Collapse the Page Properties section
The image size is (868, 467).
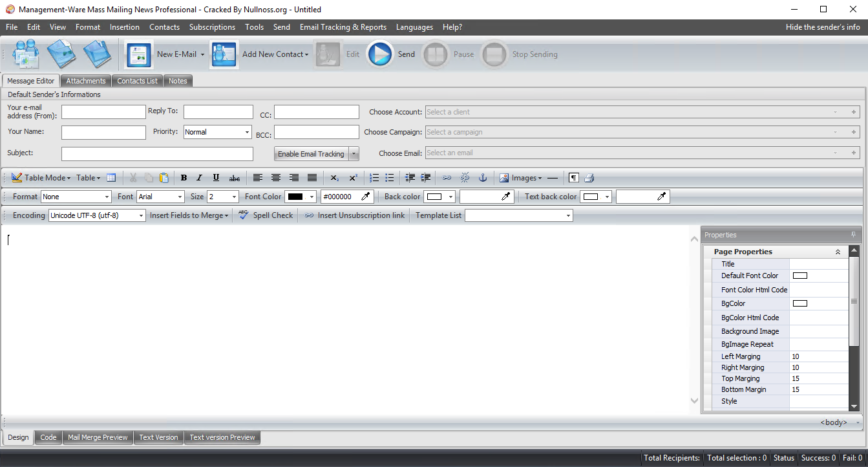pos(838,252)
